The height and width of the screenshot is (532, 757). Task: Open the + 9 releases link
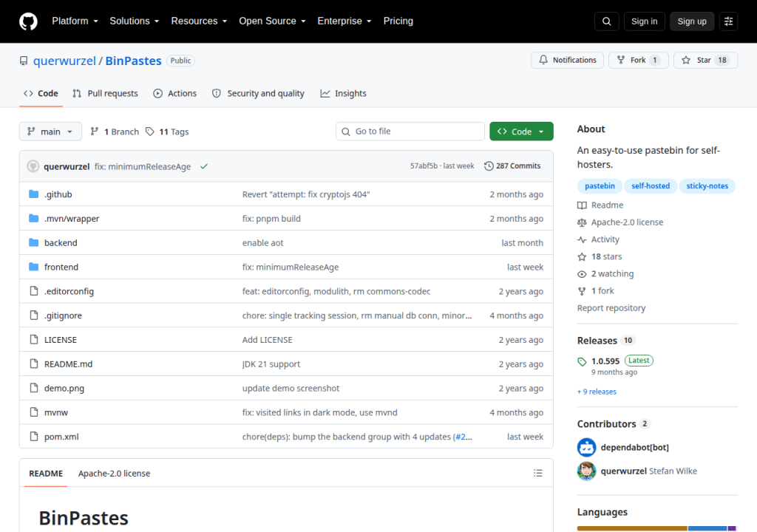coord(597,392)
